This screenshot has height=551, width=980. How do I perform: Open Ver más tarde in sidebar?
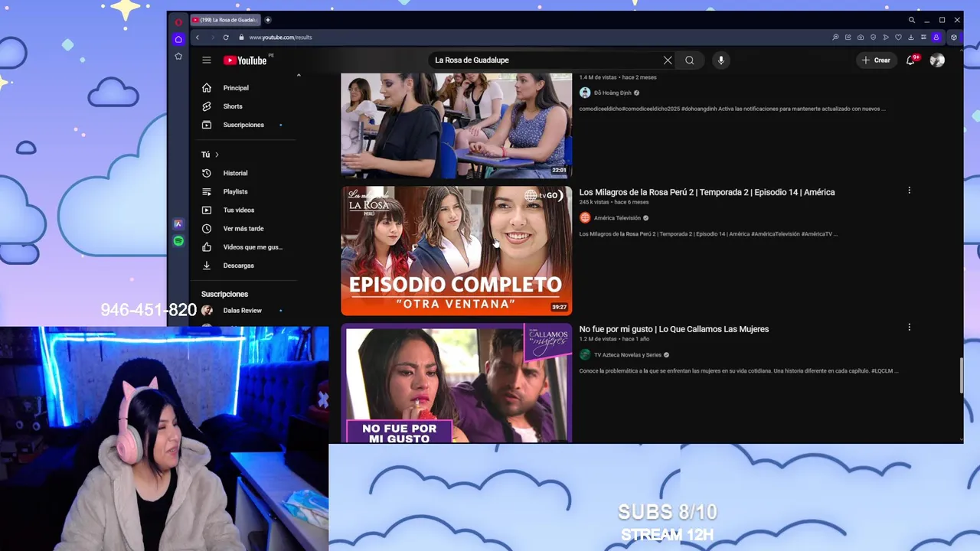[x=245, y=228]
